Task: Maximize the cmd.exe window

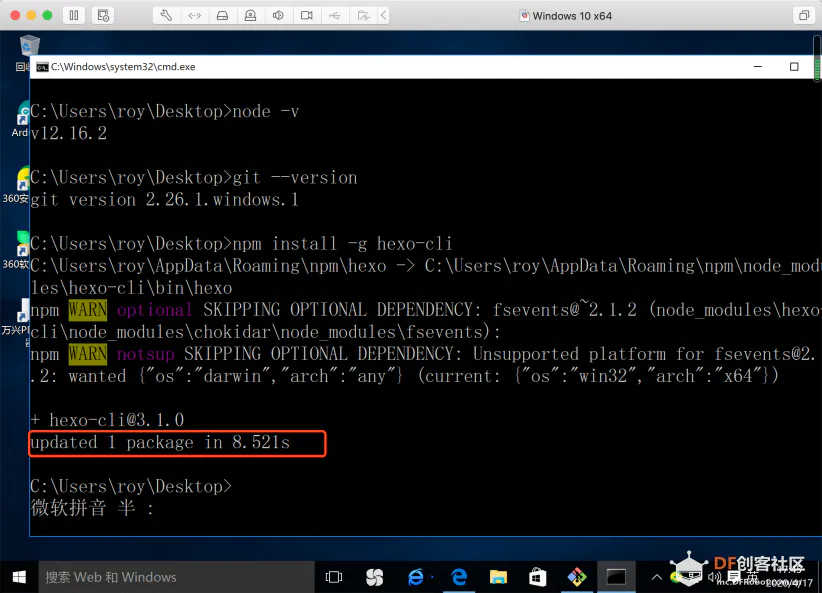Action: [x=794, y=67]
